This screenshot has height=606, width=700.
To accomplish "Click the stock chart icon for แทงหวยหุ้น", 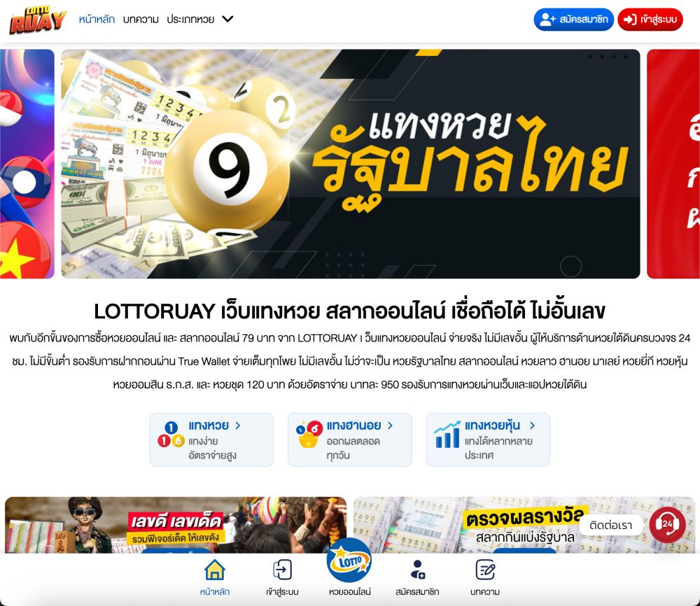I will pos(447,434).
